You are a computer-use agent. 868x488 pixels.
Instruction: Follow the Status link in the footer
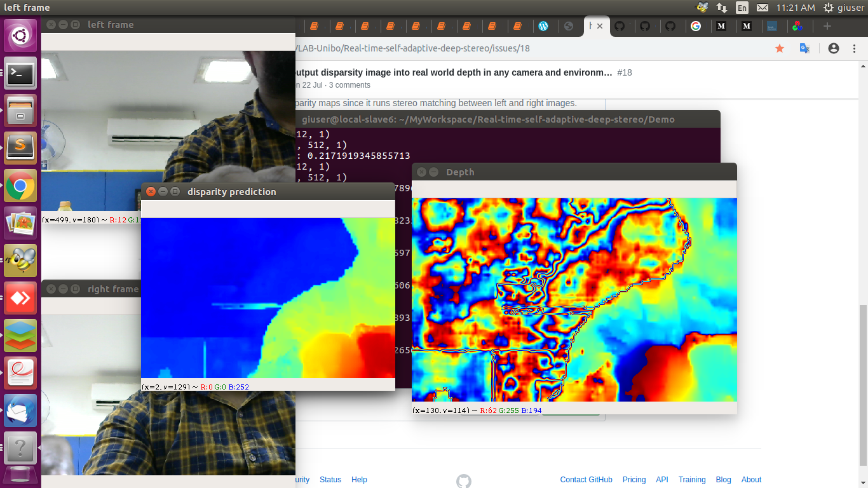click(330, 480)
